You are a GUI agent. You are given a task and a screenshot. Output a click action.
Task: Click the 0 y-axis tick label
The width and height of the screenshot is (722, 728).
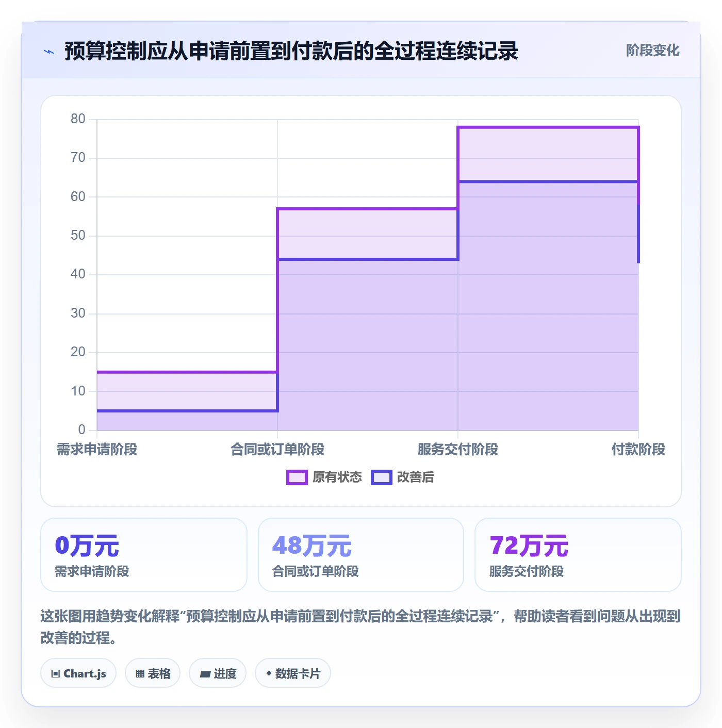tap(81, 429)
